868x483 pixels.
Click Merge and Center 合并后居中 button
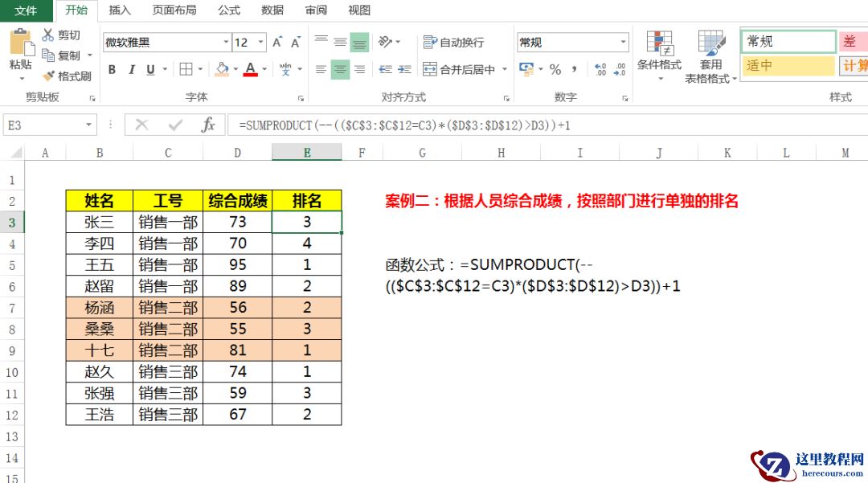pos(459,69)
